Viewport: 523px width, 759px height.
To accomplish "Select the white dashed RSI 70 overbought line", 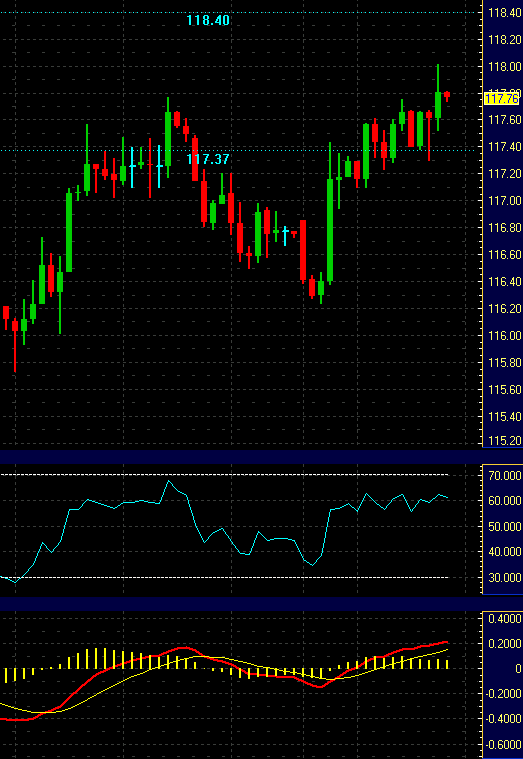I will tap(223, 475).
